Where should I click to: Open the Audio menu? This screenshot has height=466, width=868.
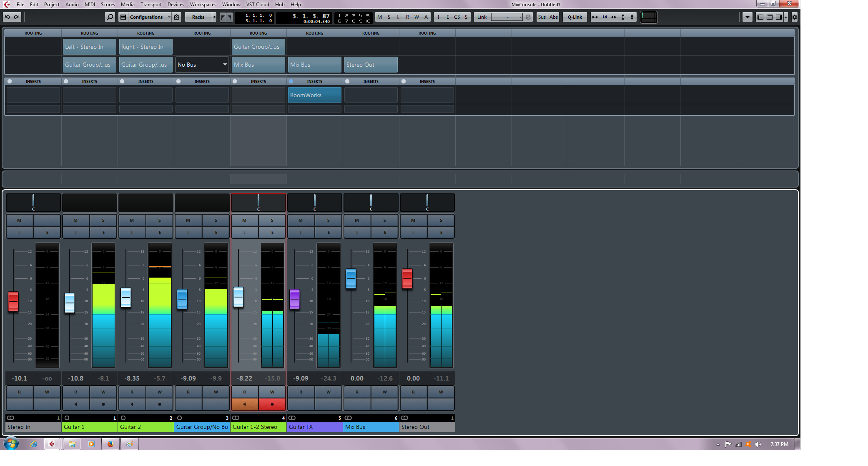point(72,5)
